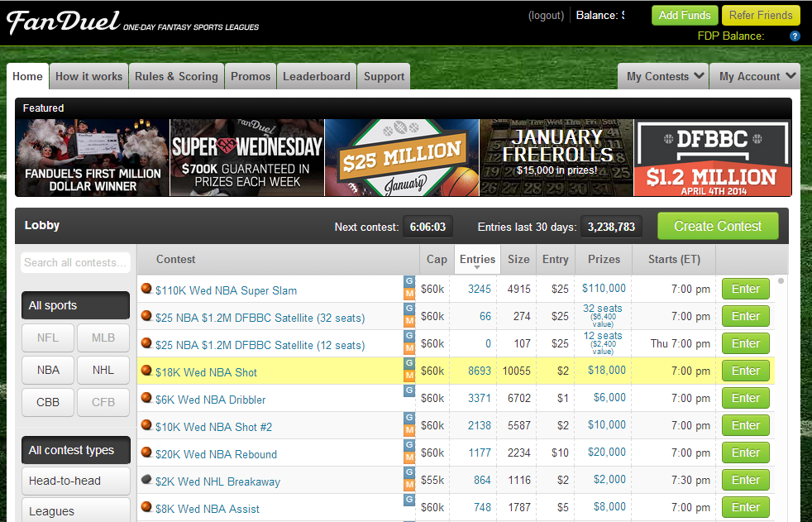Toggle the NBA sport filter
812x522 pixels.
pos(48,370)
